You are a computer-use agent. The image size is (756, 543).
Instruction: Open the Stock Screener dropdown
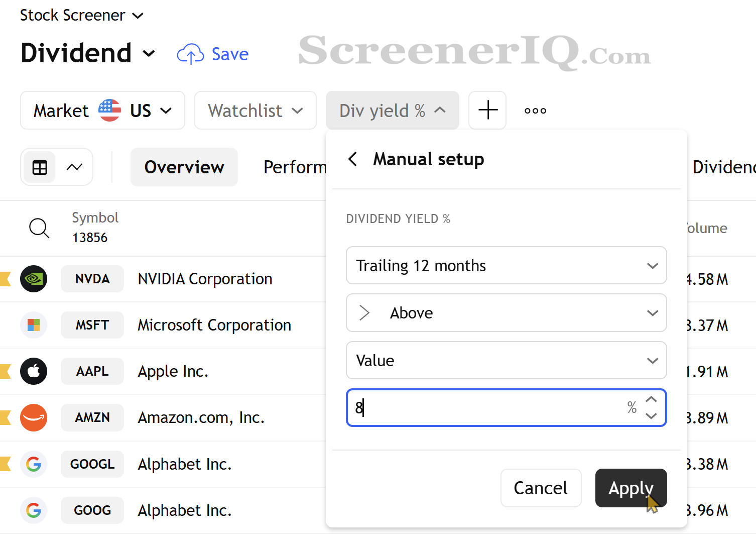click(x=82, y=16)
